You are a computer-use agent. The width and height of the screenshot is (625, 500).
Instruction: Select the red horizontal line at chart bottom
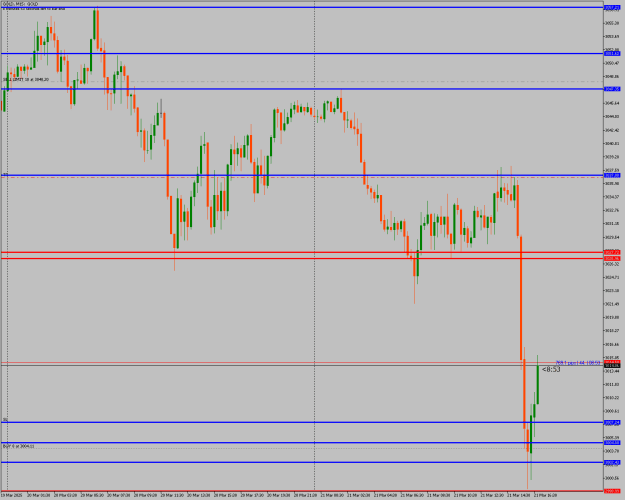pos(302,491)
